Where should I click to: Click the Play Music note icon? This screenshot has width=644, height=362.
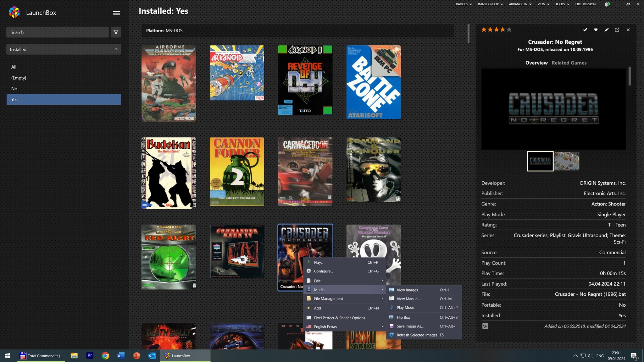391,307
